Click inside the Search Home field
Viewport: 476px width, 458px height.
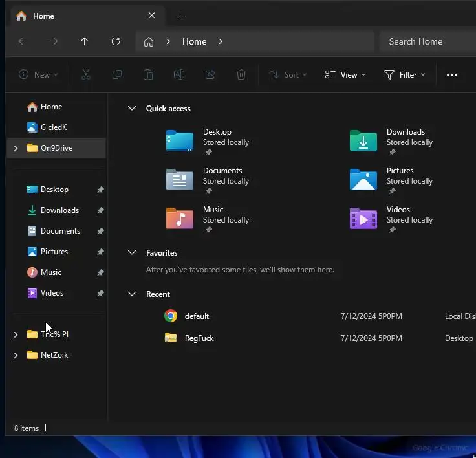427,41
